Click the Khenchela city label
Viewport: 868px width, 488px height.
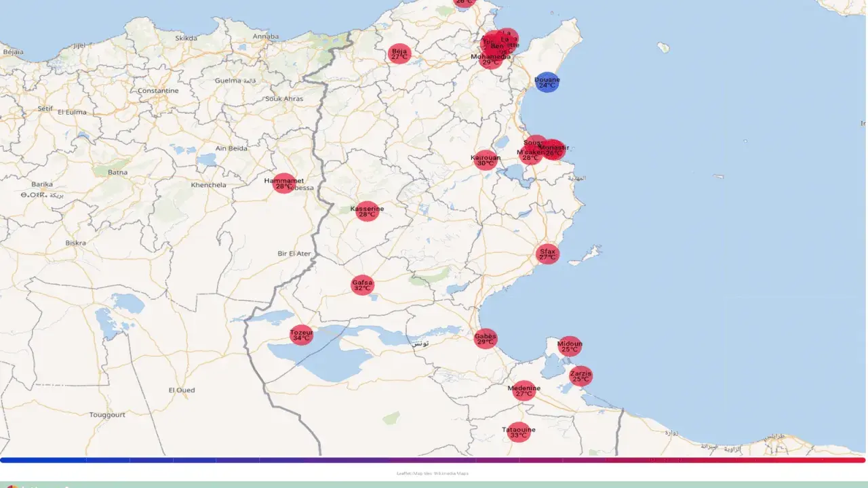pyautogui.click(x=209, y=184)
